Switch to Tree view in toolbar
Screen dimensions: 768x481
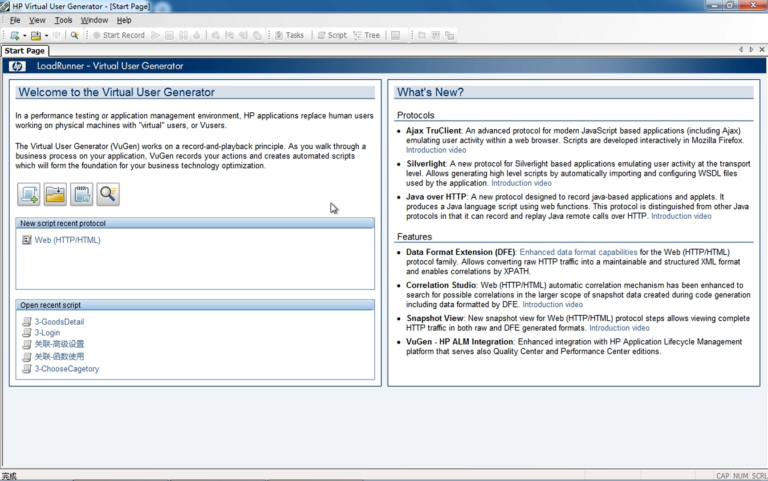[x=367, y=35]
